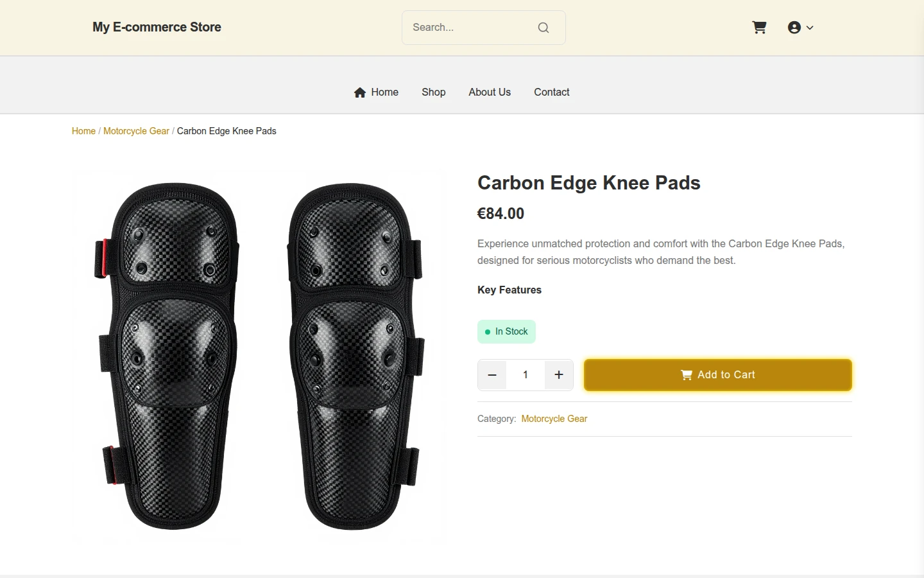Click the My E-commerce Store logo
924x578 pixels.
click(x=157, y=27)
